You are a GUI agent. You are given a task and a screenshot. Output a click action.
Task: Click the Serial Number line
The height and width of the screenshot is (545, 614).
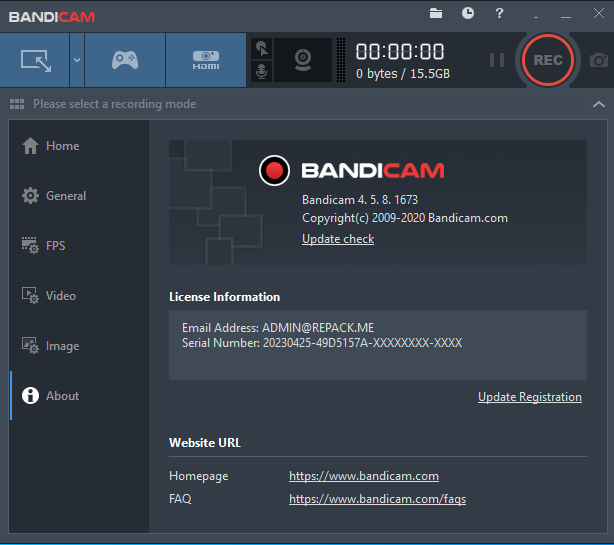click(x=322, y=343)
